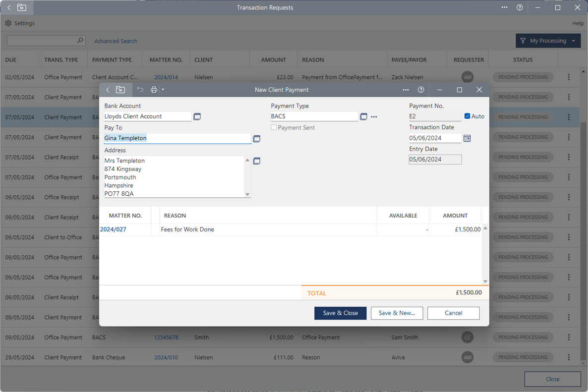Open the Address lookup icon

256,161
